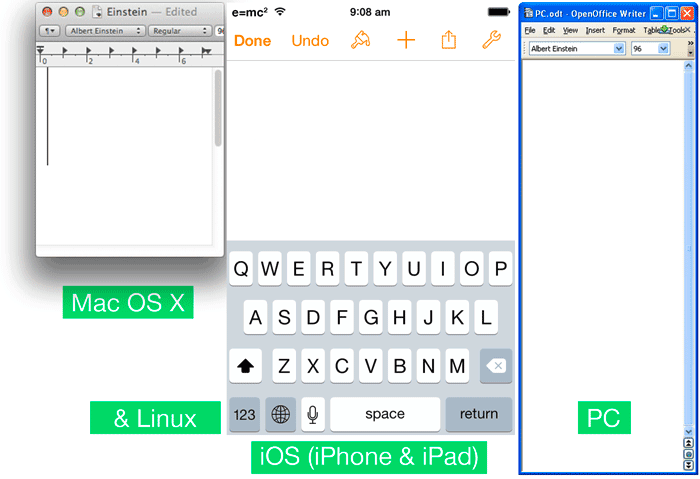Open font size 96 dropdown arrow in OpenOffice
The width and height of the screenshot is (700, 479).
click(x=663, y=48)
